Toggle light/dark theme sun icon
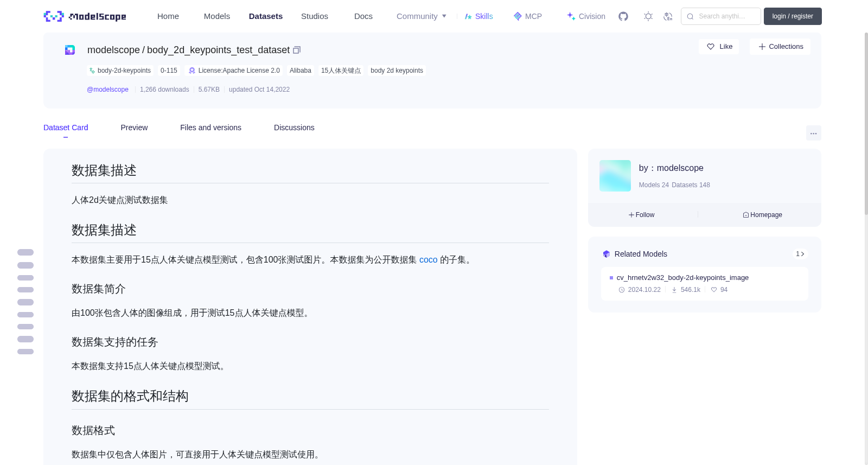The height and width of the screenshot is (465, 868). click(648, 16)
